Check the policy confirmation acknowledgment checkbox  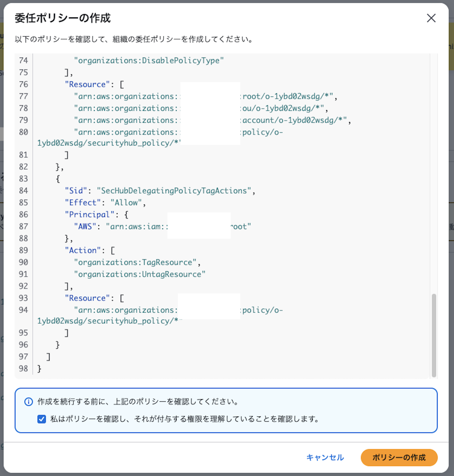42,419
